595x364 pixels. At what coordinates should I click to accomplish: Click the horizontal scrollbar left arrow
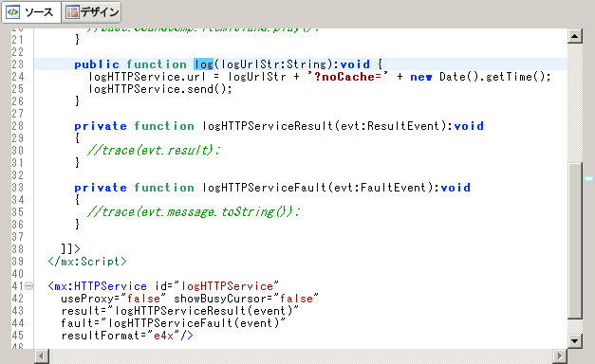(42, 356)
